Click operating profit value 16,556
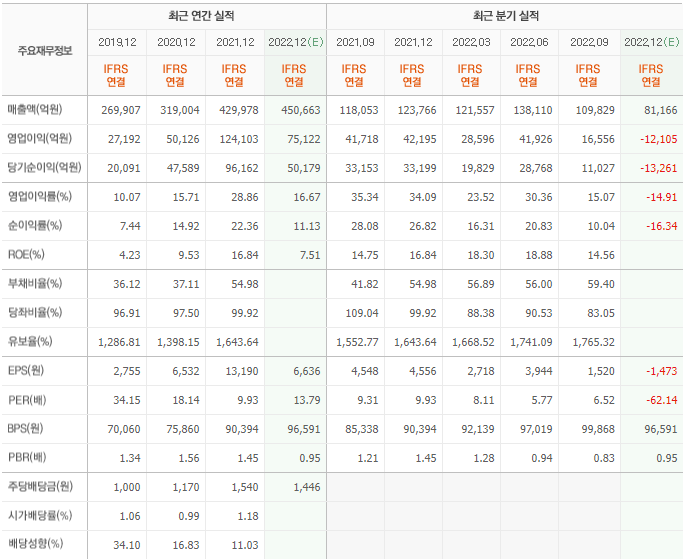 click(x=598, y=139)
